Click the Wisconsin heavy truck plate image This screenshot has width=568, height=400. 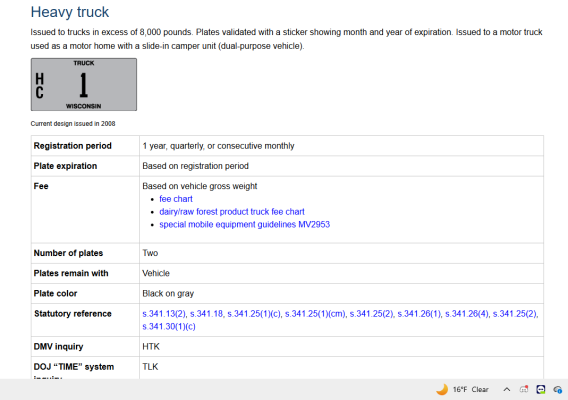[x=84, y=84]
